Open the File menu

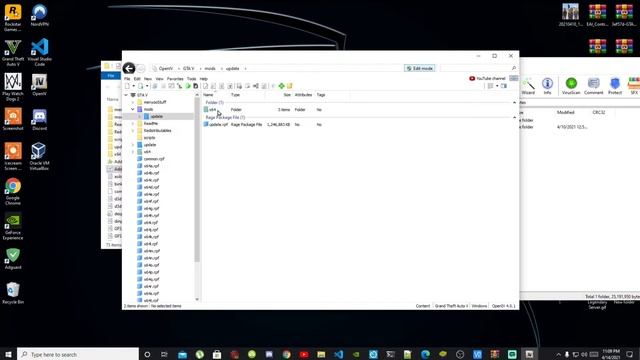click(x=127, y=79)
